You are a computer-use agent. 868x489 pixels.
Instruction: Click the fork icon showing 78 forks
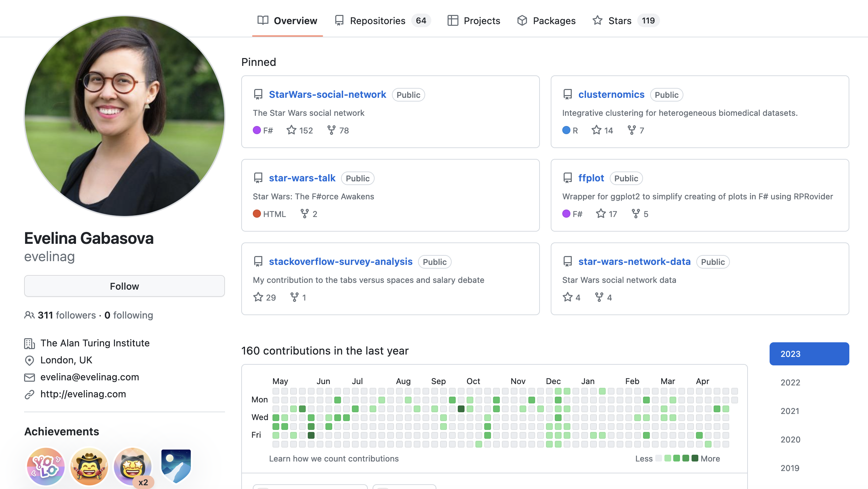(x=331, y=130)
